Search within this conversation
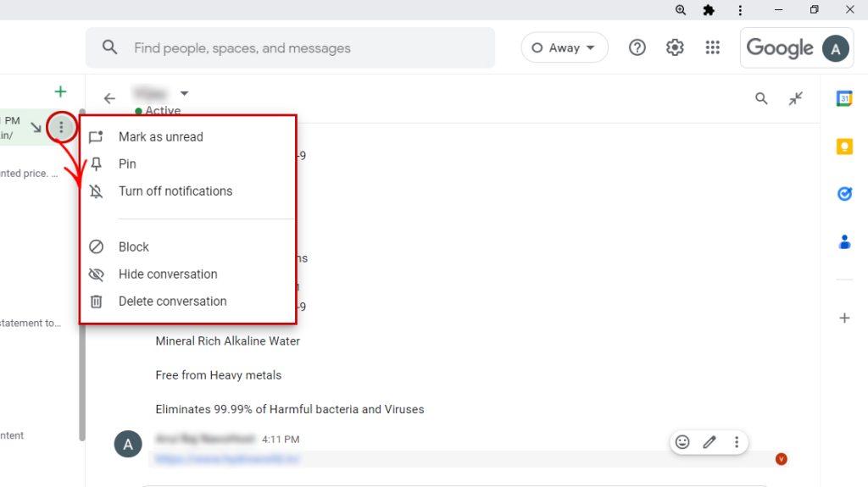Image resolution: width=868 pixels, height=487 pixels. [x=761, y=98]
